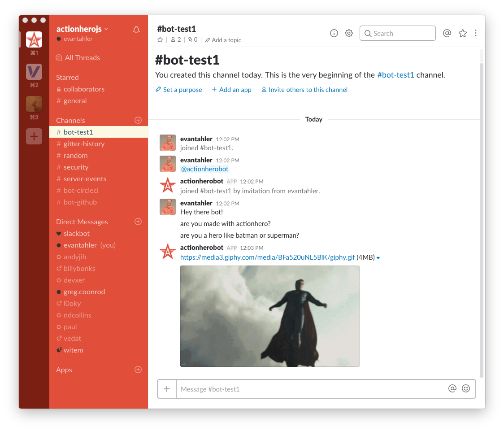Screen dimensions: 504x431
Task: Click the Set a purpose link
Action: 179,90
